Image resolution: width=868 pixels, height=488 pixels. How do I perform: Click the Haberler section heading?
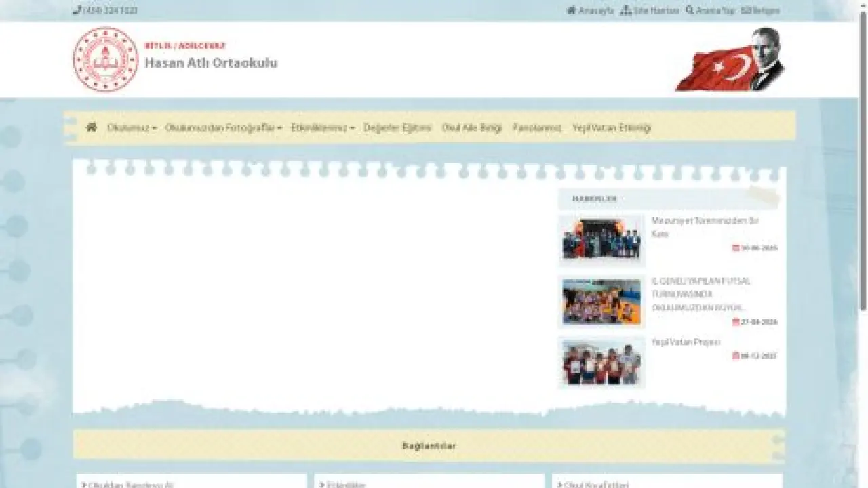(x=595, y=199)
